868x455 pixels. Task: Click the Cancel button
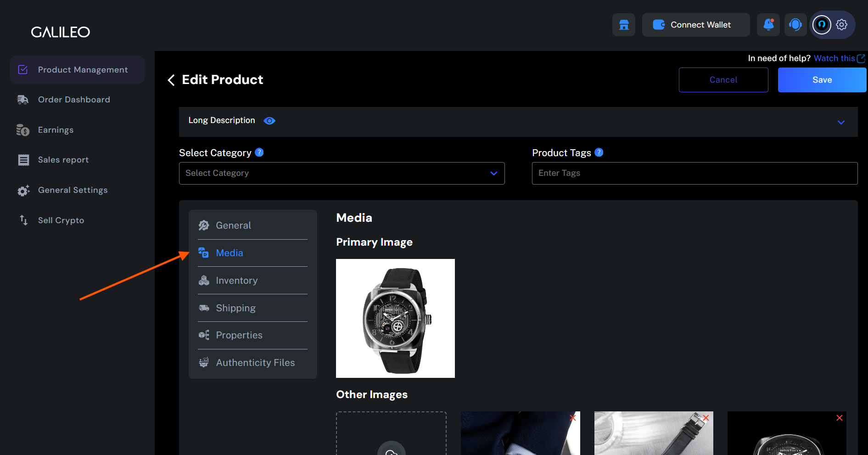(x=723, y=80)
